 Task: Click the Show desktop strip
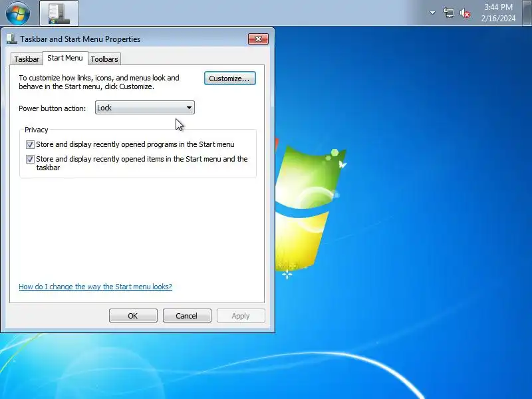coord(527,13)
